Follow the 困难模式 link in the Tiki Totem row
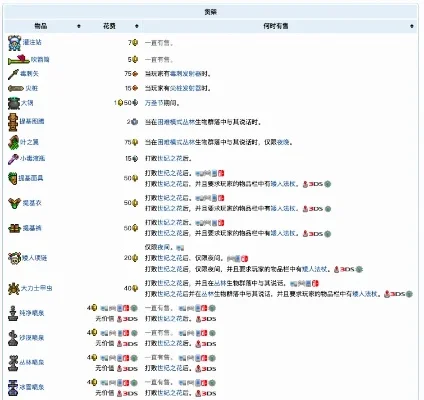The height and width of the screenshot is (400, 424). coord(170,122)
